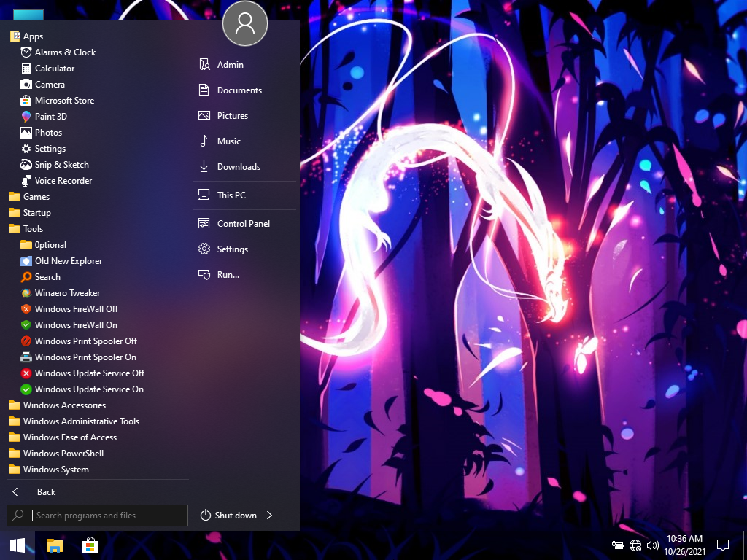Viewport: 747px width, 560px height.
Task: Run Windows Update Service On icon
Action: [x=26, y=389]
